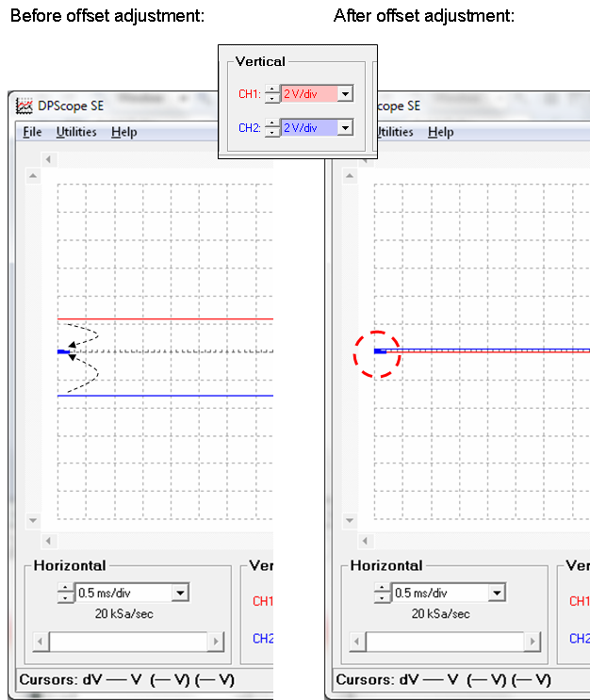Screen dimensions: 590x700
Task: Click bottom left-arrow scroller below right window grid
Action: [366, 541]
